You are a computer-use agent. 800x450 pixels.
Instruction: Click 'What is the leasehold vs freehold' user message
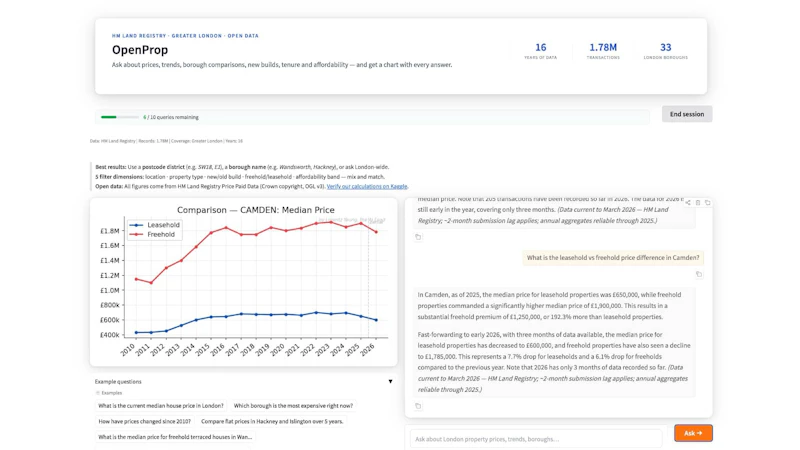(613, 258)
